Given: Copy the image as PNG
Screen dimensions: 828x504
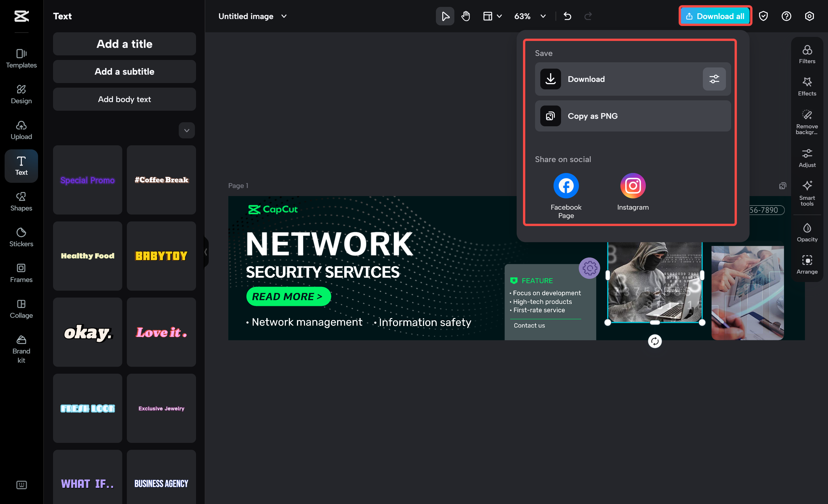Looking at the screenshot, I should coord(632,116).
